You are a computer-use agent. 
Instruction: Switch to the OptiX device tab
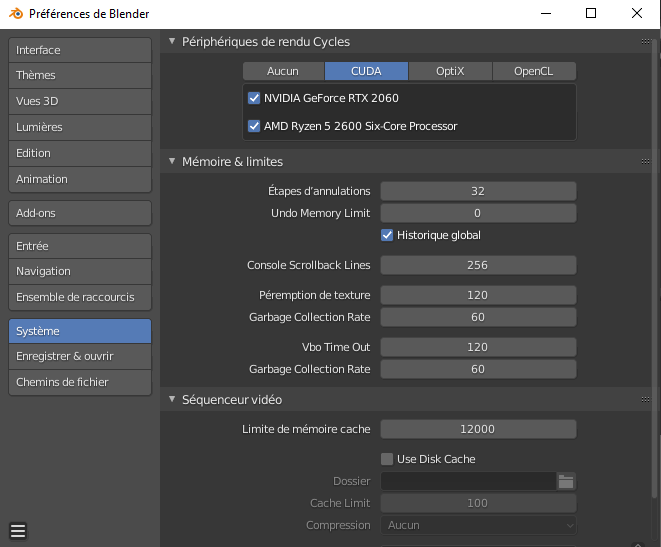(x=450, y=71)
